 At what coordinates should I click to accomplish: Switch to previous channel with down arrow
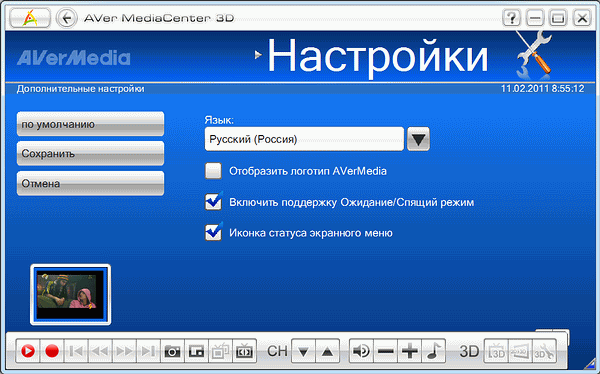click(303, 351)
